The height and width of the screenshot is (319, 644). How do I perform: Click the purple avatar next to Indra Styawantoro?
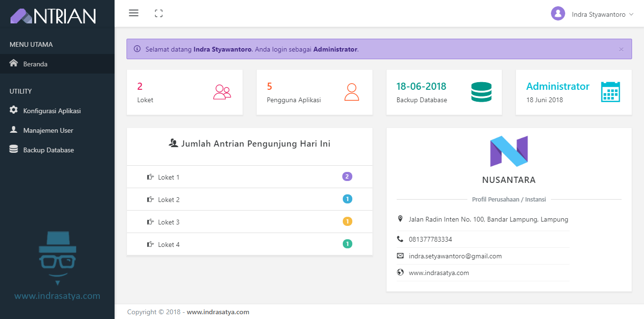(x=558, y=13)
